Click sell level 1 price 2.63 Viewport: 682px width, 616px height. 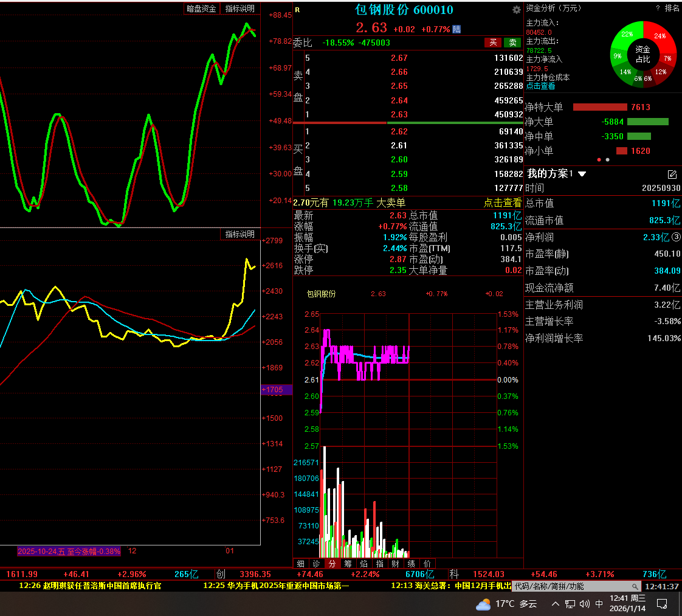[399, 114]
